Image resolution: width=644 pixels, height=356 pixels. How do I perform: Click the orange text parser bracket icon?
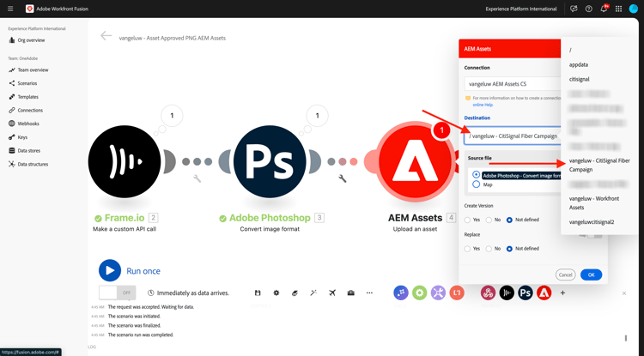(457, 293)
